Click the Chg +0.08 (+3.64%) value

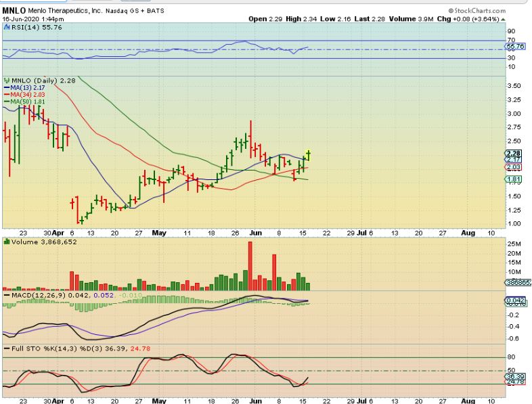pyautogui.click(x=468, y=19)
